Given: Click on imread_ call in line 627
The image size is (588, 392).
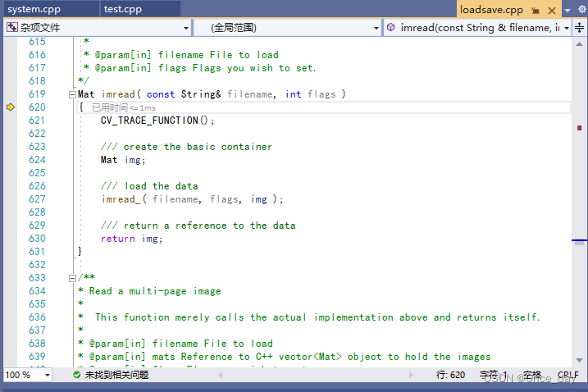Looking at the screenshot, I should click(121, 199).
